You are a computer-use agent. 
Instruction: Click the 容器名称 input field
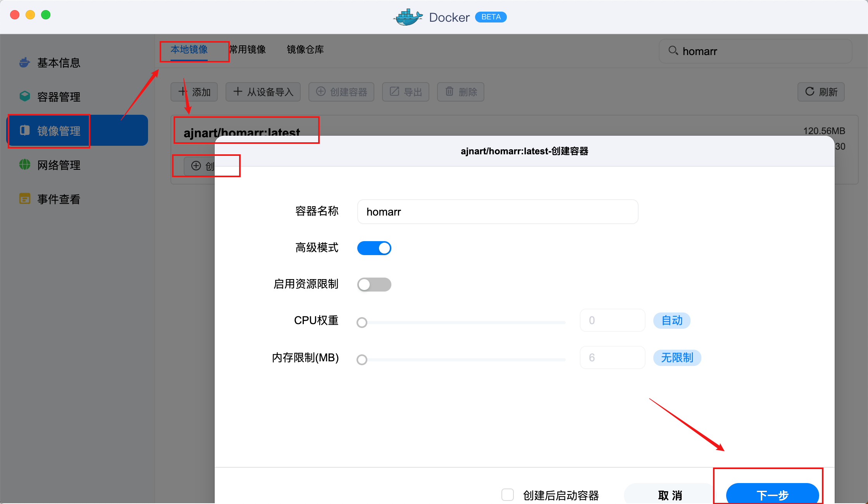coord(498,212)
